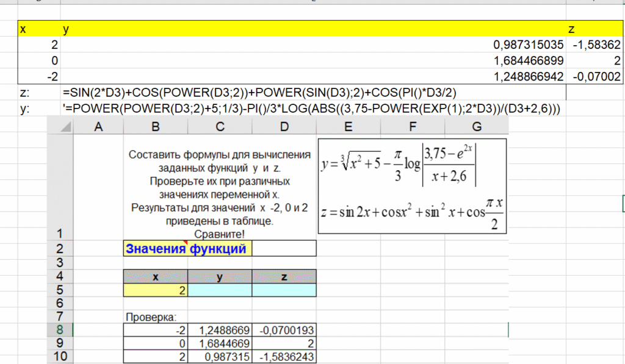Select column header B in the embedded sheet

click(155, 126)
